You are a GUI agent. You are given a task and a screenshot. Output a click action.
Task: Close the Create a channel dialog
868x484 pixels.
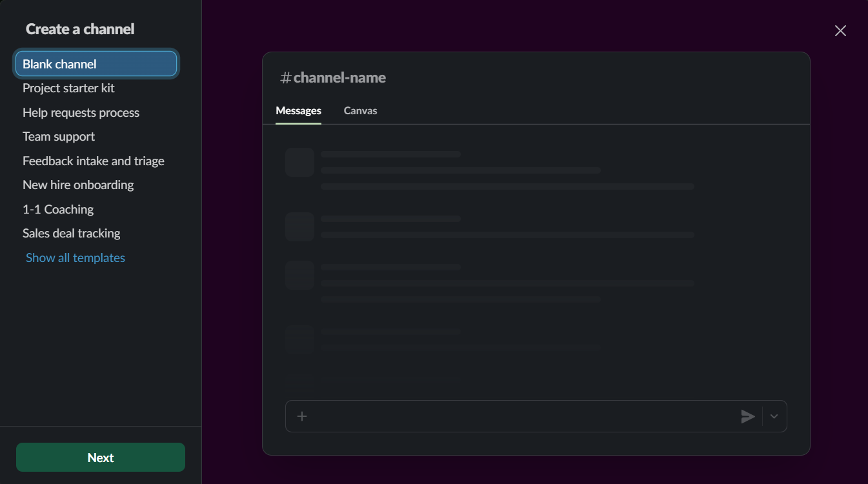[x=840, y=31]
